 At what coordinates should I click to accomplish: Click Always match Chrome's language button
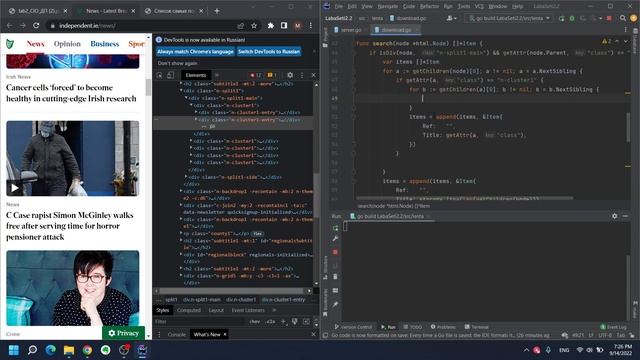(195, 52)
